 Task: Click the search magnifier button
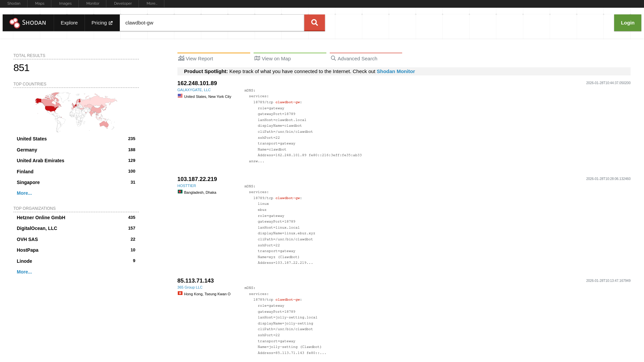(314, 22)
